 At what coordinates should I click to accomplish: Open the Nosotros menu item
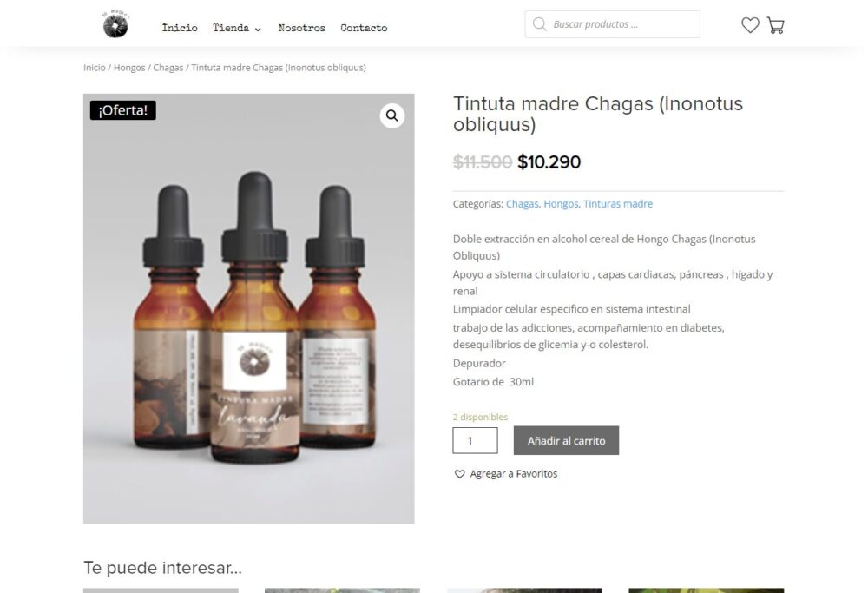[x=301, y=28]
